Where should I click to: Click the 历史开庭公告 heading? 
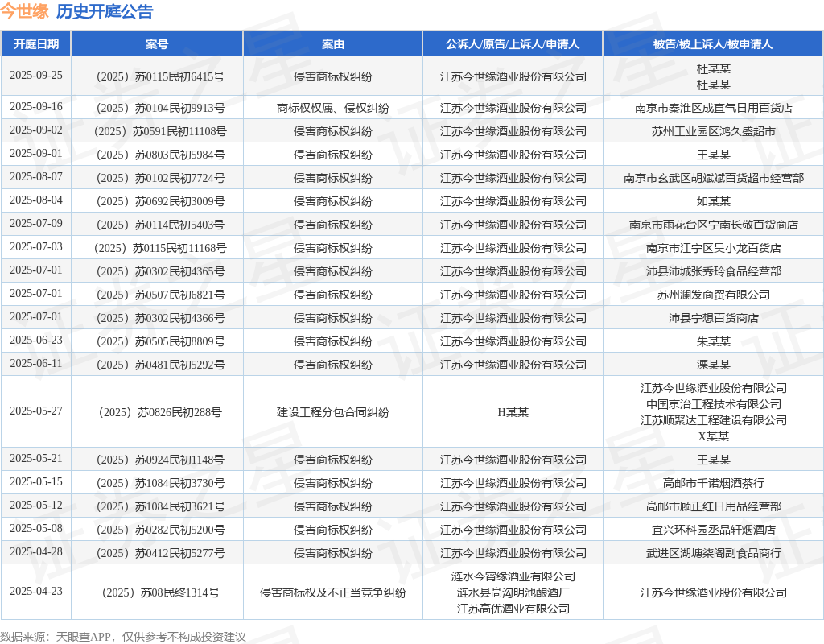pos(105,11)
